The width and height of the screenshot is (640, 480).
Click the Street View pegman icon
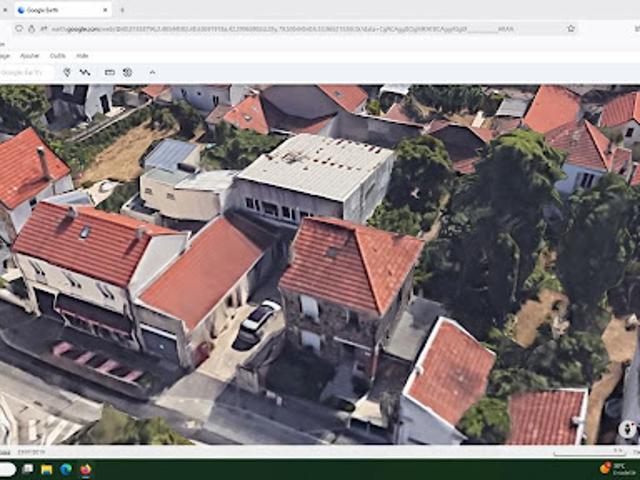(x=627, y=429)
